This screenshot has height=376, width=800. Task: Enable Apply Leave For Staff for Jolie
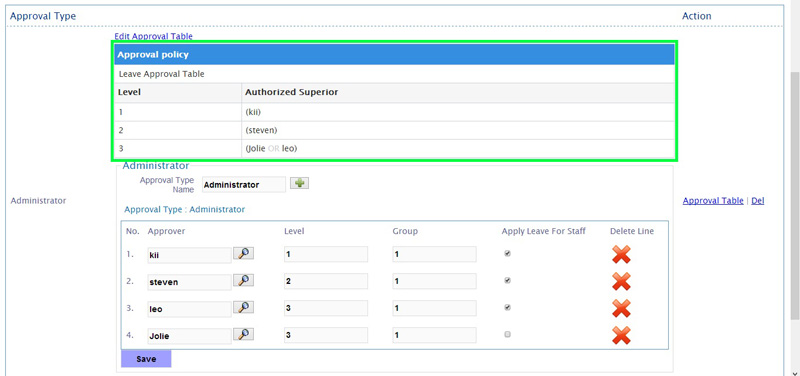(x=507, y=335)
